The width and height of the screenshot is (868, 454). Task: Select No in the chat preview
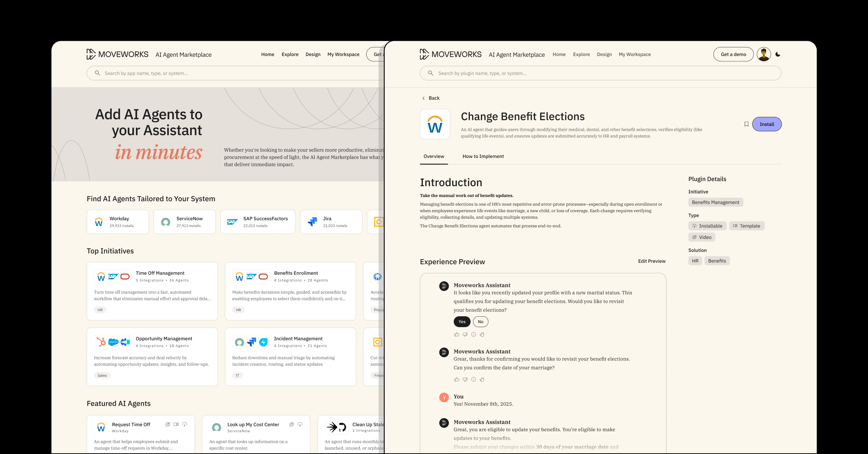pos(480,322)
